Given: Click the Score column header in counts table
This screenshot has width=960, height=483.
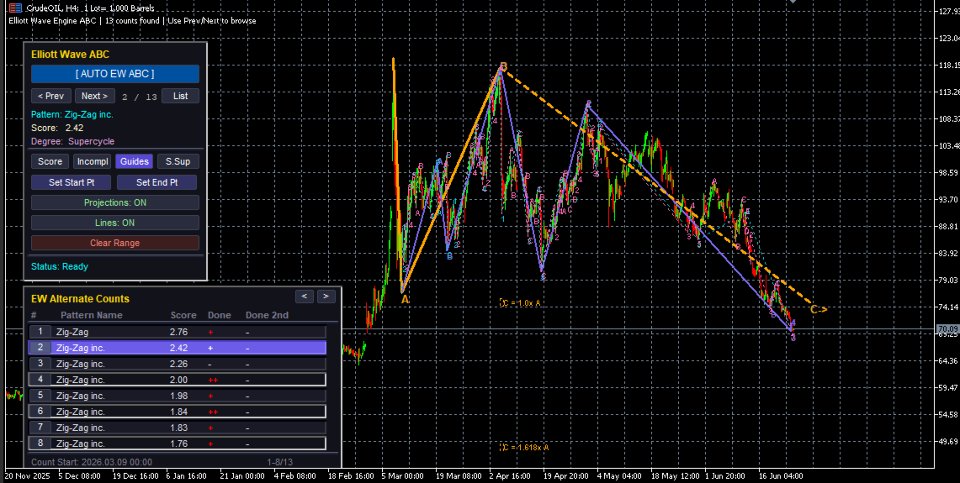Looking at the screenshot, I should coord(183,315).
